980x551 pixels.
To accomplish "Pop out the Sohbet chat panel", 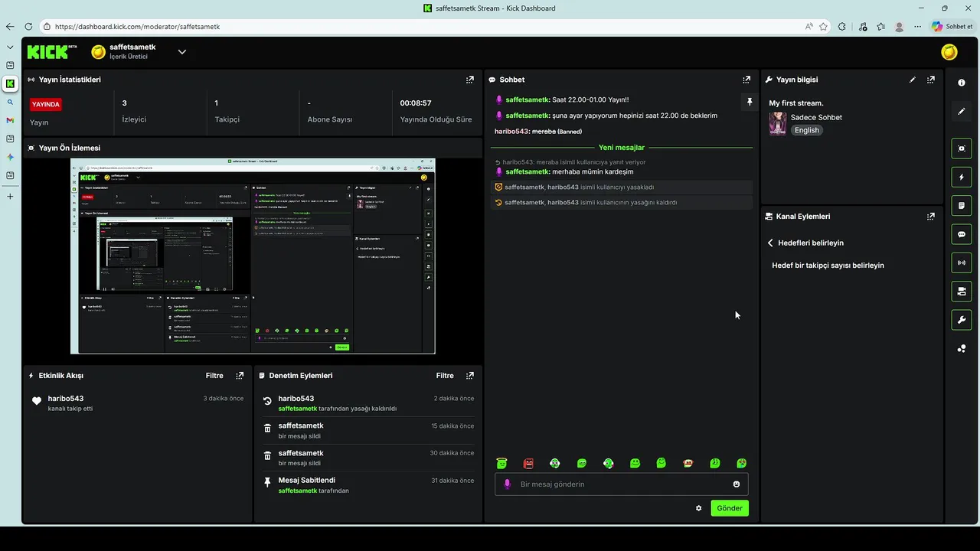I will [746, 80].
